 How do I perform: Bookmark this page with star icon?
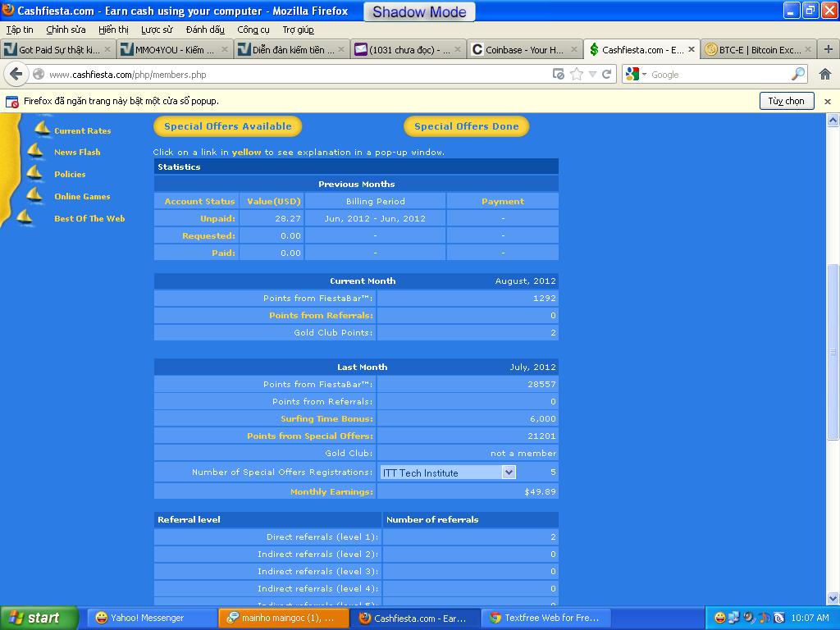click(x=577, y=74)
